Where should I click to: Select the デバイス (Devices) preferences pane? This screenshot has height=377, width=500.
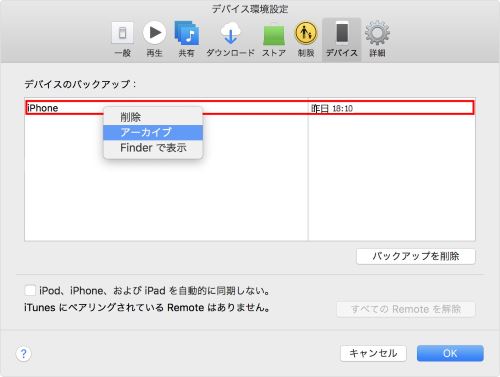[x=342, y=39]
